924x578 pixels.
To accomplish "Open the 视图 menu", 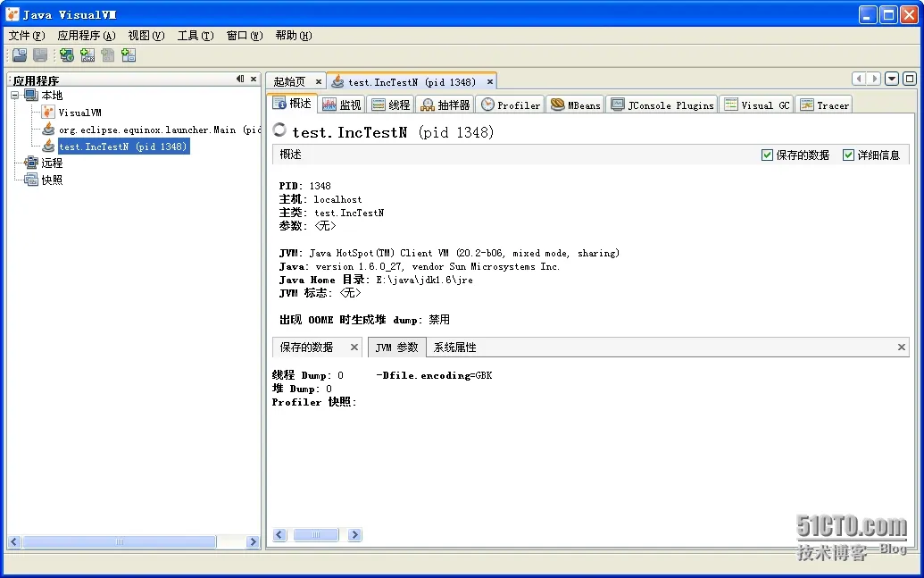I will (146, 36).
